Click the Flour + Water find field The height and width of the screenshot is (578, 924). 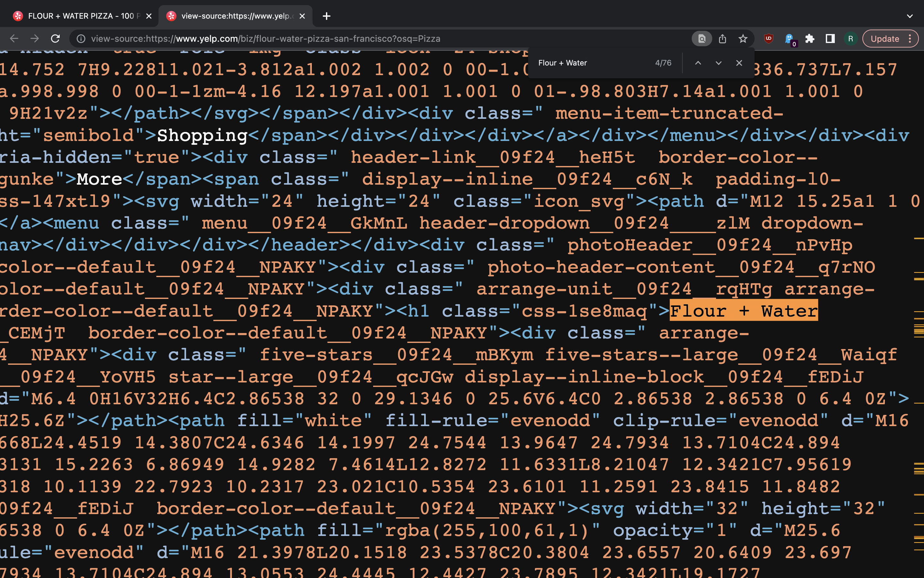click(593, 63)
